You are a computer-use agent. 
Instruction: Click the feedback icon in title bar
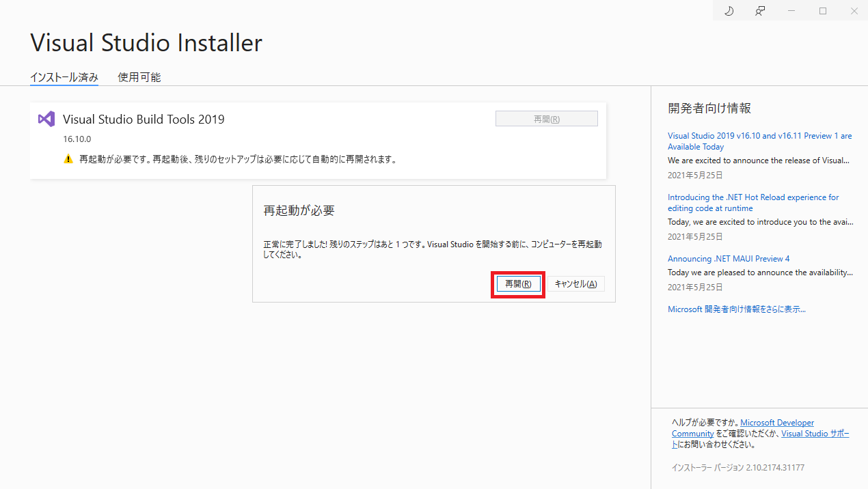tap(760, 11)
